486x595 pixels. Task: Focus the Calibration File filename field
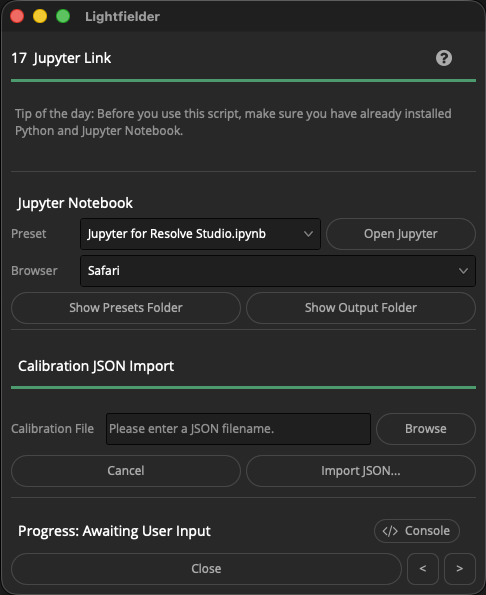click(x=238, y=429)
